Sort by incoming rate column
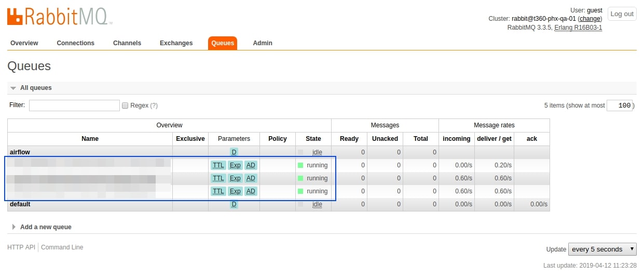This screenshot has width=644, height=277. [457, 139]
